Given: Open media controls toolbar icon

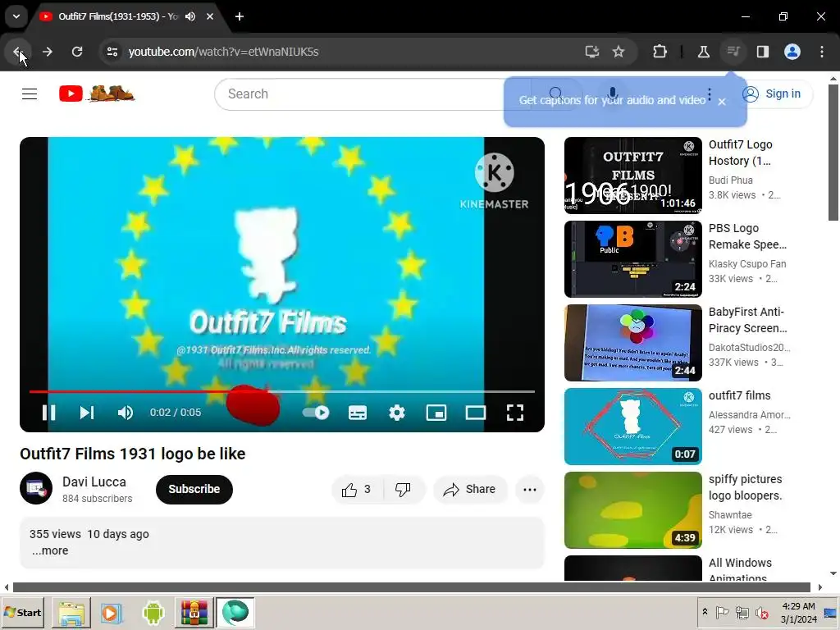Looking at the screenshot, I should point(733,52).
